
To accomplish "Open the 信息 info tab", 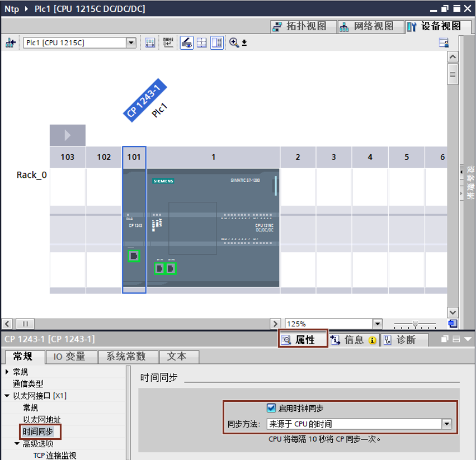I will point(354,340).
